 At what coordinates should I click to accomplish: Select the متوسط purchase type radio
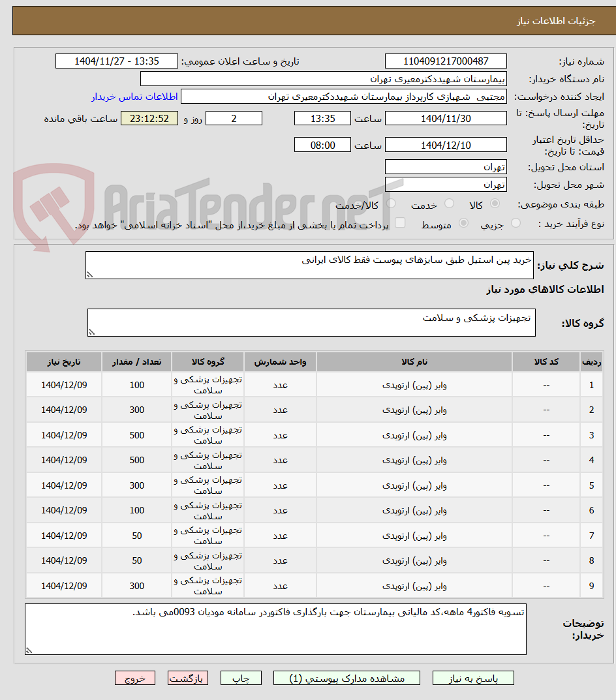464,222
